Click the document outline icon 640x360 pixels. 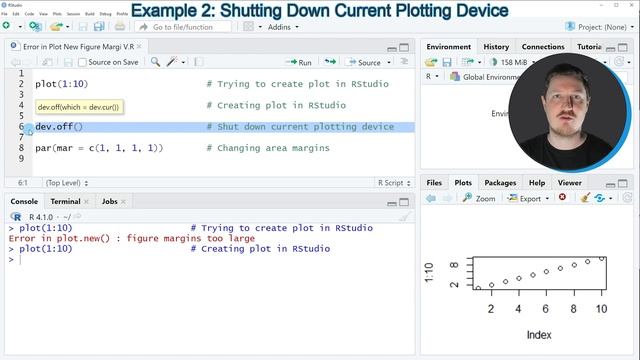click(x=404, y=62)
